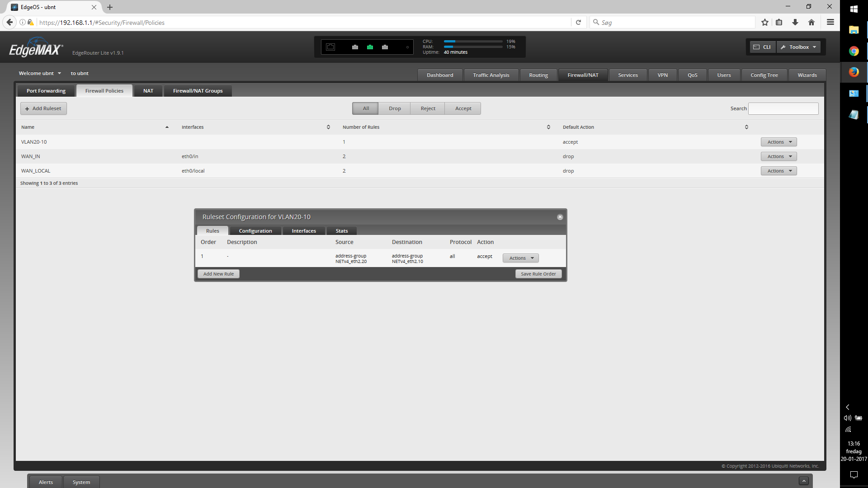The image size is (868, 488).
Task: Switch to the NAT tab
Action: (148, 91)
